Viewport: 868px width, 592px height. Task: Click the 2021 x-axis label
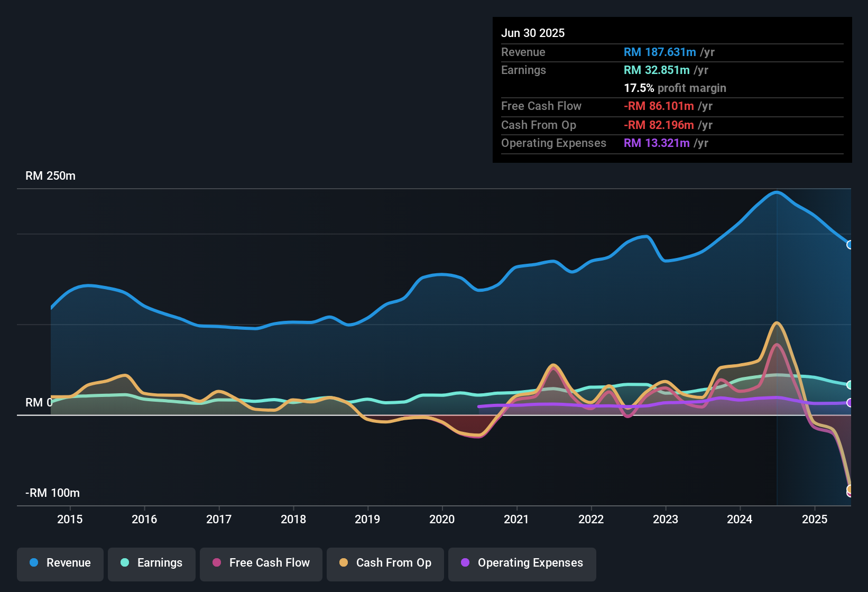coord(516,519)
